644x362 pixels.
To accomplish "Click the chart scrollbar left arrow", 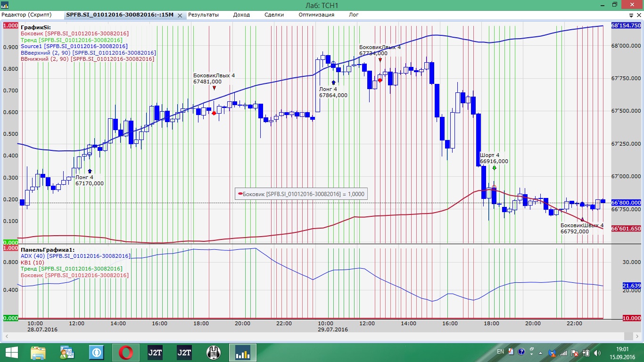I will [x=7, y=336].
